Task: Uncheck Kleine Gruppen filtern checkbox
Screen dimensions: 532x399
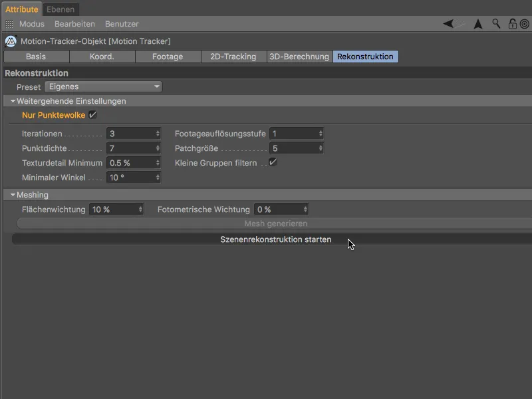Action: [273, 162]
